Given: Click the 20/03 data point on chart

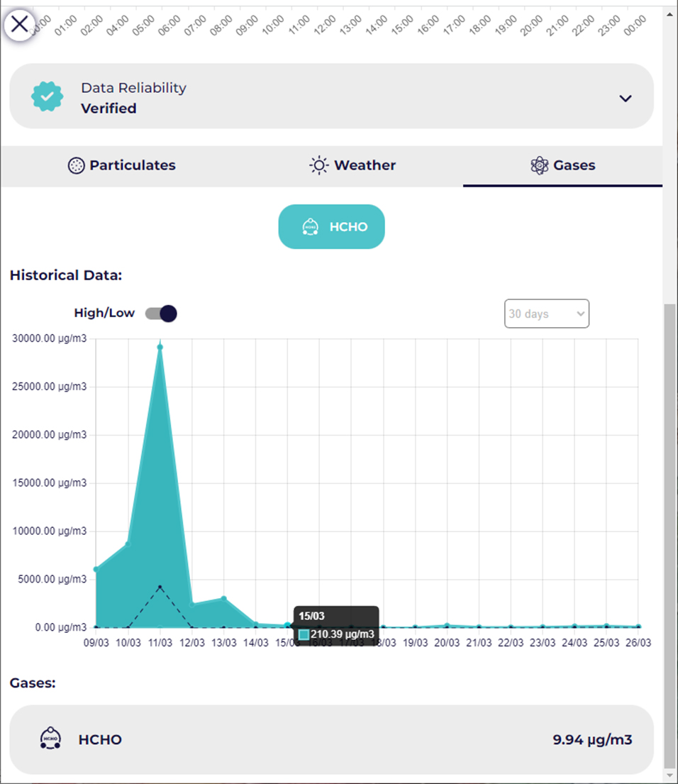Looking at the screenshot, I should (447, 625).
